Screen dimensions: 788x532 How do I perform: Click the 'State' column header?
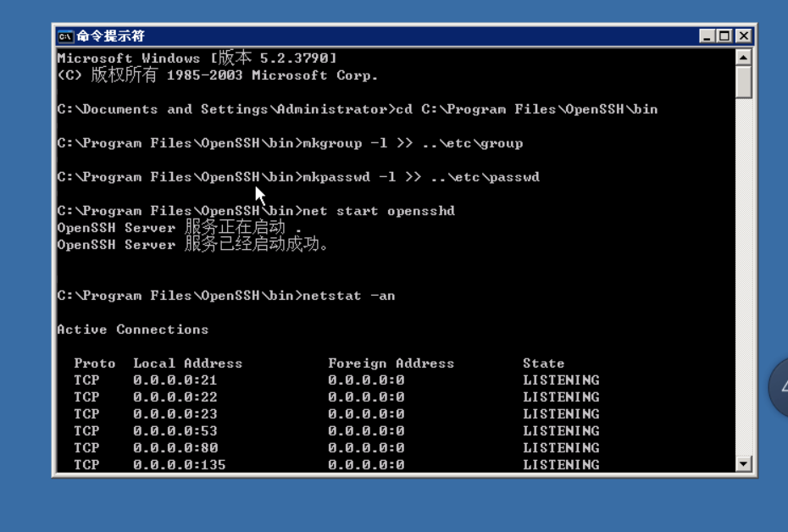543,363
